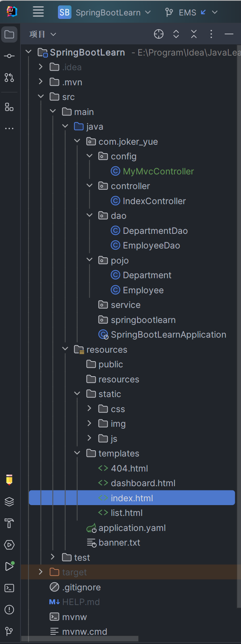This screenshot has width=241, height=644.
Task: Open the Git tool window icon
Action: [9, 631]
